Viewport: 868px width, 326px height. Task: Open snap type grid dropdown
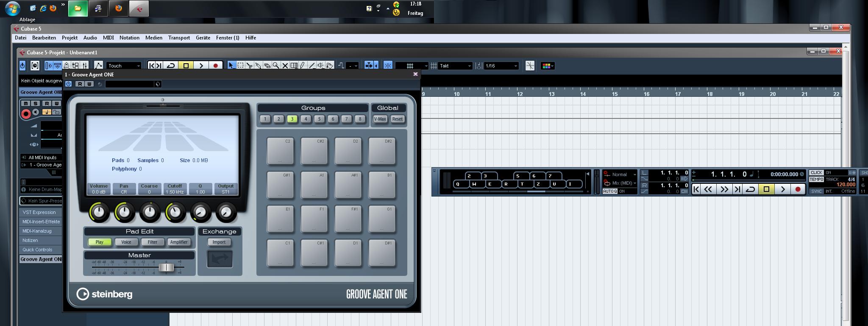(411, 66)
